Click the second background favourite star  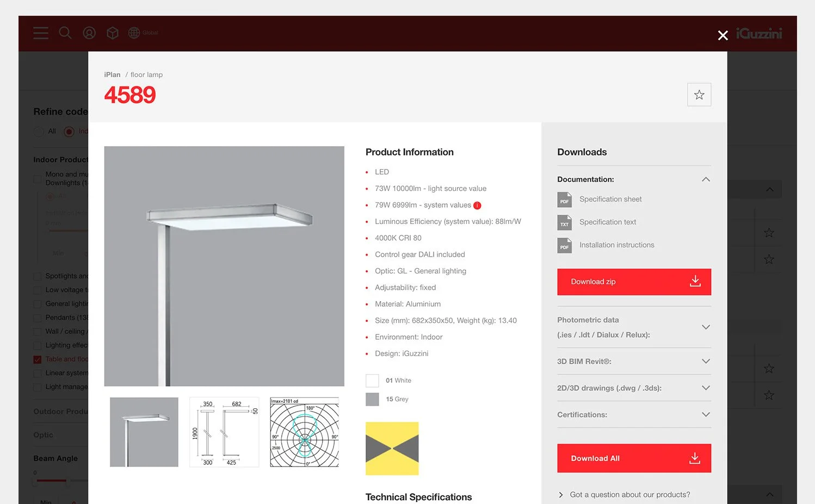point(769,259)
